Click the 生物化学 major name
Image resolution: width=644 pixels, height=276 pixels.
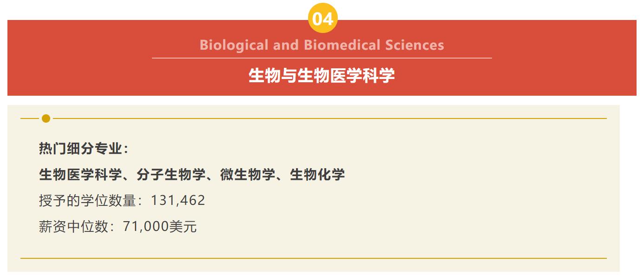[x=318, y=175]
